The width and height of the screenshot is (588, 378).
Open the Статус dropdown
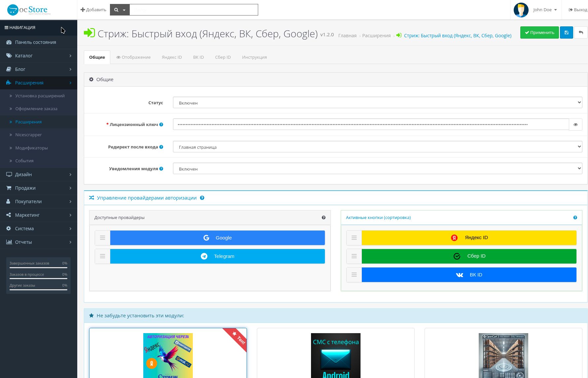click(377, 103)
